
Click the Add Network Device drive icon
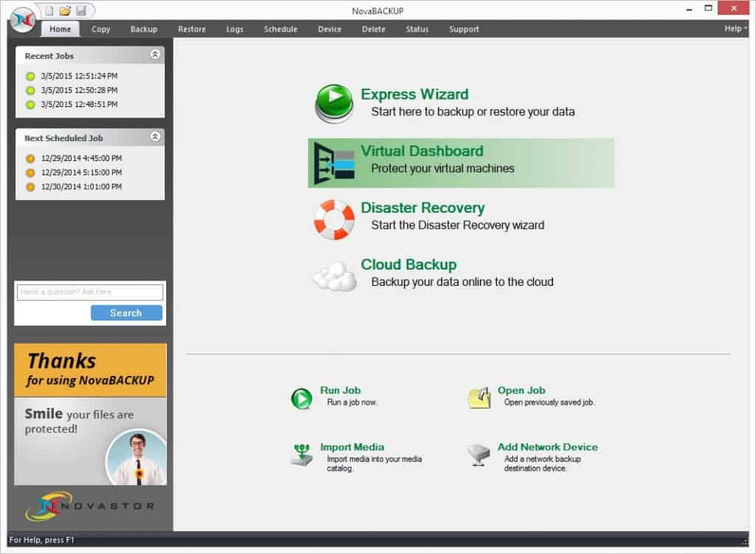coord(478,454)
